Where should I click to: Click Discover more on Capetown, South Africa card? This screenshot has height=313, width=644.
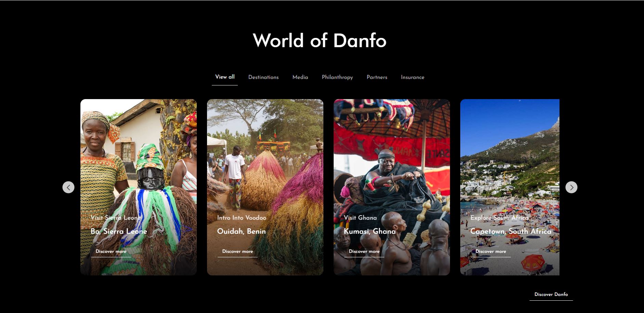(491, 251)
